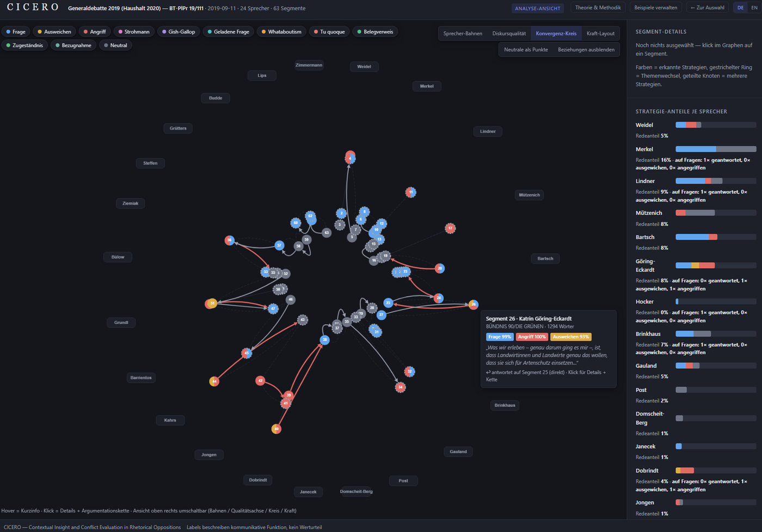
Task: Toggle the Frage strategy filter
Action: (x=16, y=32)
